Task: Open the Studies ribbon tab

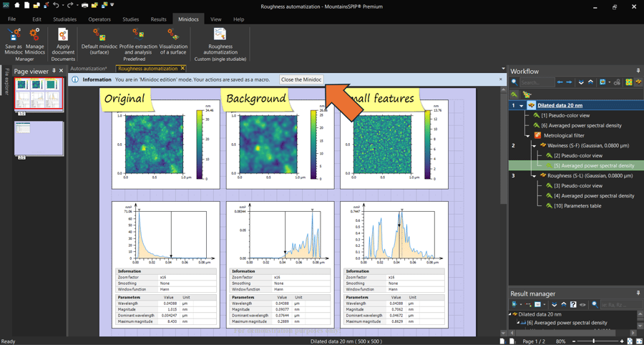Action: pyautogui.click(x=131, y=19)
